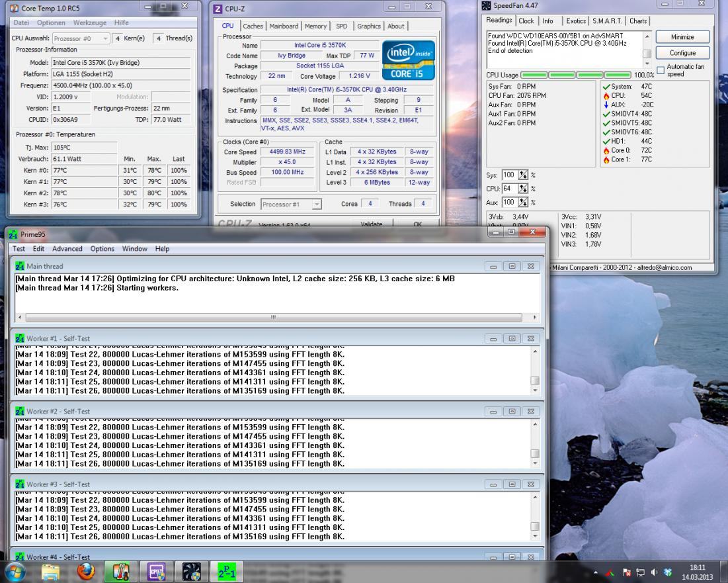Image resolution: width=728 pixels, height=583 pixels.
Task: Open Windows Start orb
Action: pyautogui.click(x=15, y=572)
